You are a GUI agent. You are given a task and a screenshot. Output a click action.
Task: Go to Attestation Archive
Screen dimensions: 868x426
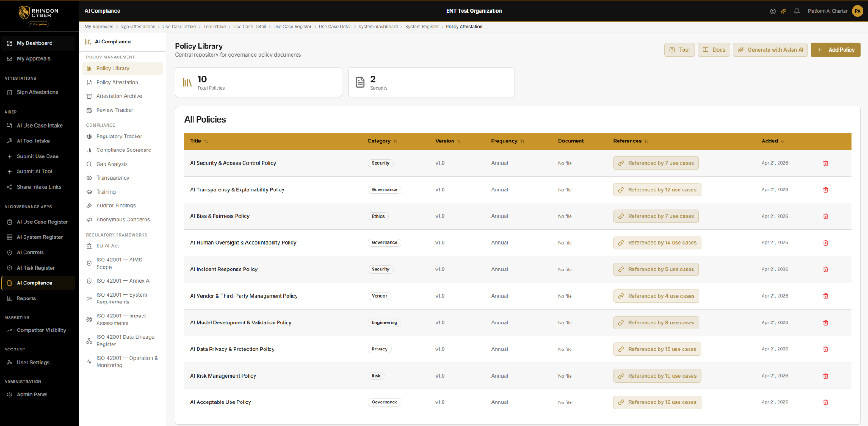coord(123,96)
